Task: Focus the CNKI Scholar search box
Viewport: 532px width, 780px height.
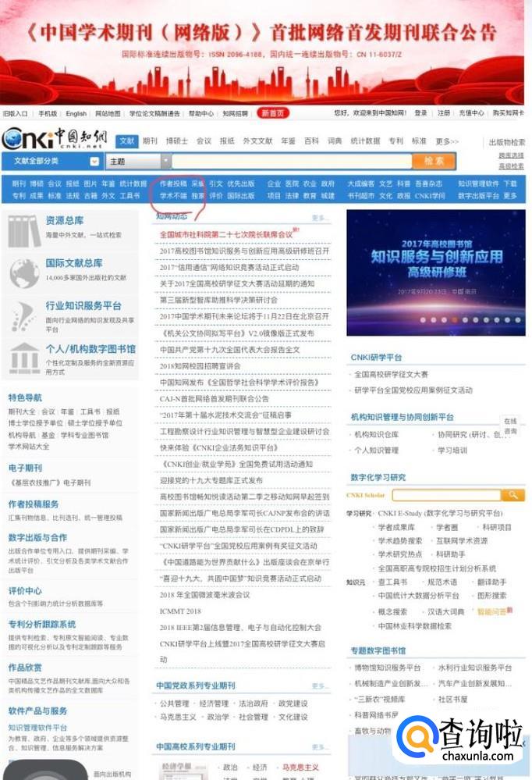Action: [446, 495]
